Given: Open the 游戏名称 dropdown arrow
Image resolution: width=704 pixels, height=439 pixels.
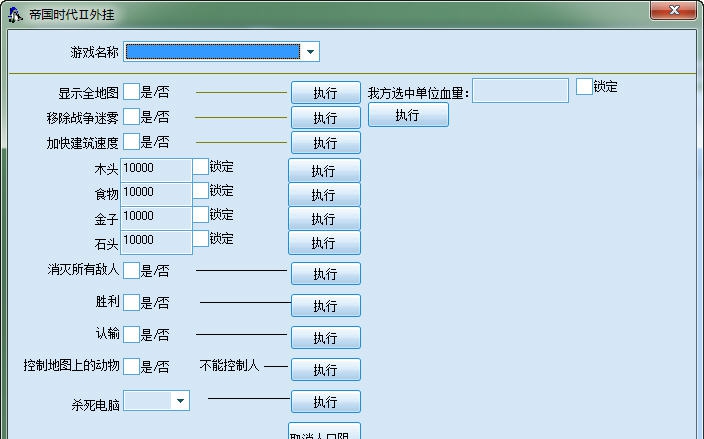Looking at the screenshot, I should (310, 52).
